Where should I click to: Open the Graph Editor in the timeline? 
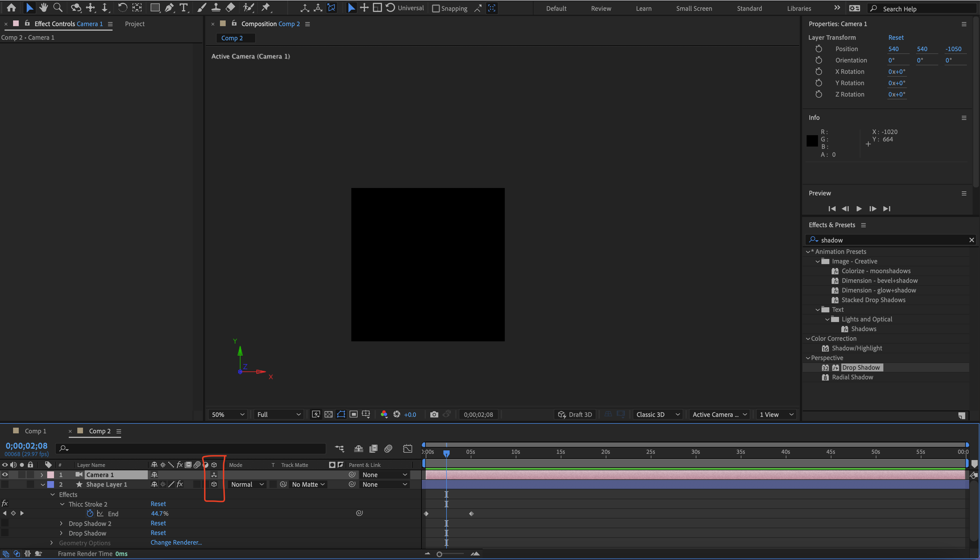tap(408, 448)
